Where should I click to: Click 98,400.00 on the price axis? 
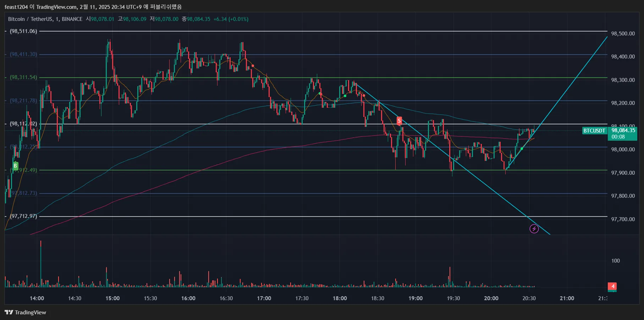(x=623, y=57)
